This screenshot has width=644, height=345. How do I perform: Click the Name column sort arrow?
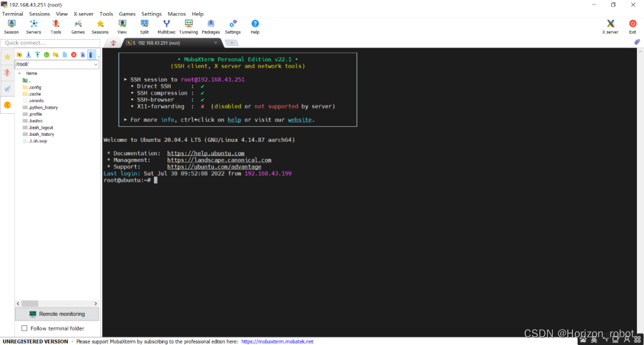tap(19, 73)
